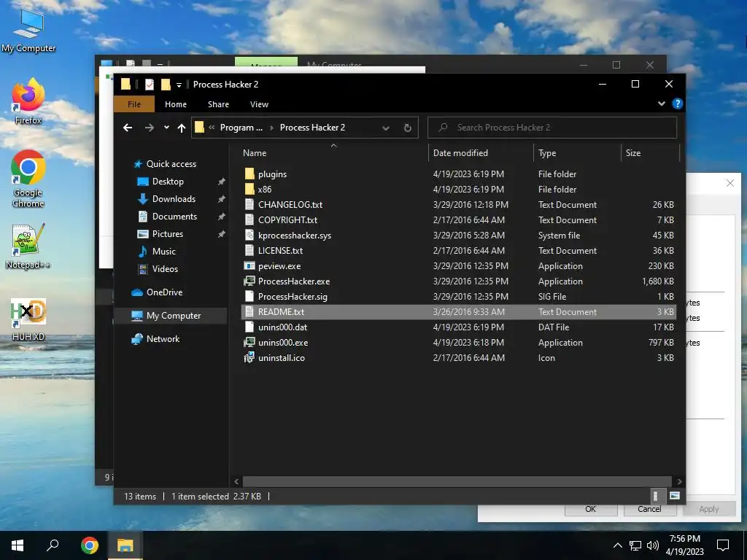The height and width of the screenshot is (560, 747).
Task: Open the Share ribbon tab
Action: pos(218,104)
